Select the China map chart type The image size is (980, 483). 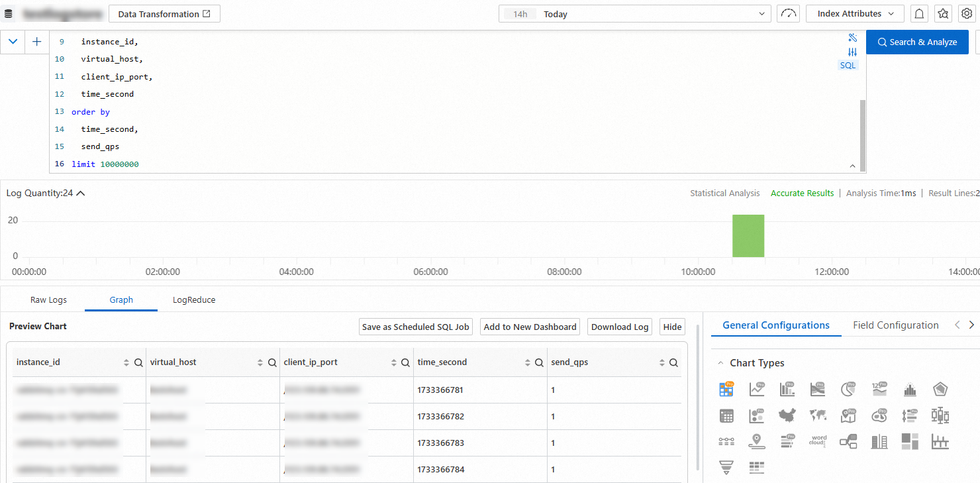[x=787, y=415]
